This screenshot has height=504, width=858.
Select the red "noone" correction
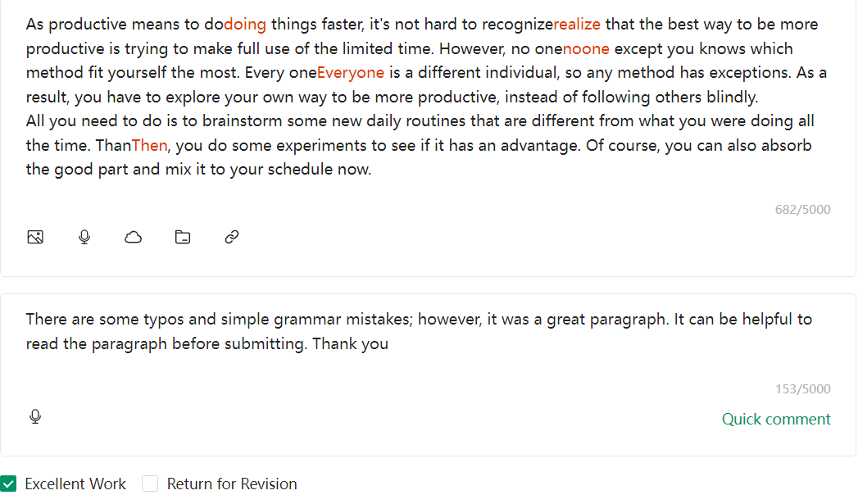[x=586, y=49]
